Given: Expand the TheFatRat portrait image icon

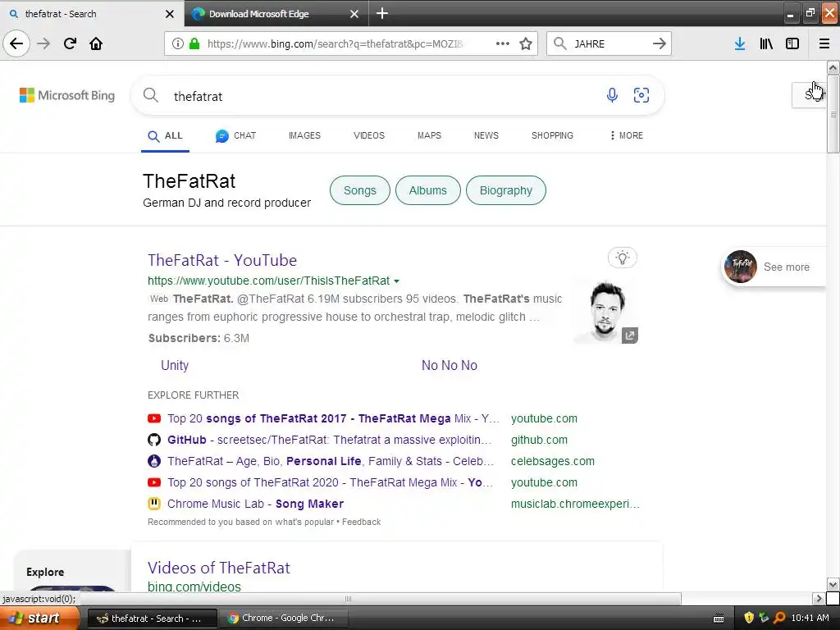Looking at the screenshot, I should point(630,336).
